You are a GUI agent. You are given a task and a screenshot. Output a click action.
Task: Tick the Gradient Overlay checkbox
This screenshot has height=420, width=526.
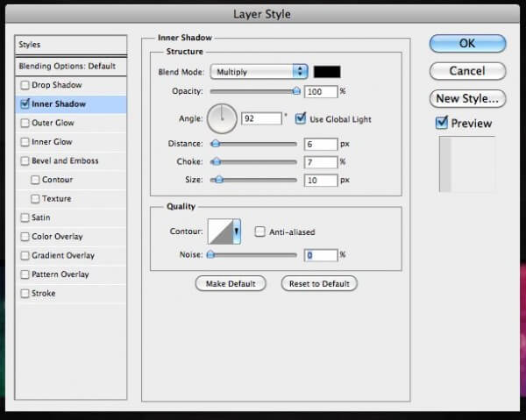click(x=25, y=256)
